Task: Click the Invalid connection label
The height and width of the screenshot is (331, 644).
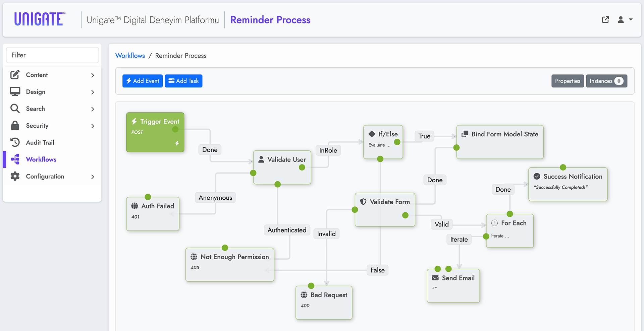Action: (326, 234)
